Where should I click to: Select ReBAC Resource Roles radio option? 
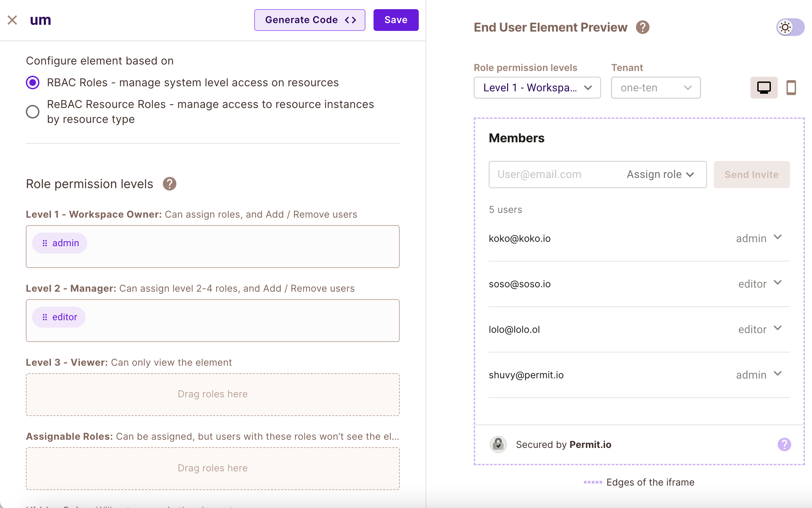coord(33,112)
